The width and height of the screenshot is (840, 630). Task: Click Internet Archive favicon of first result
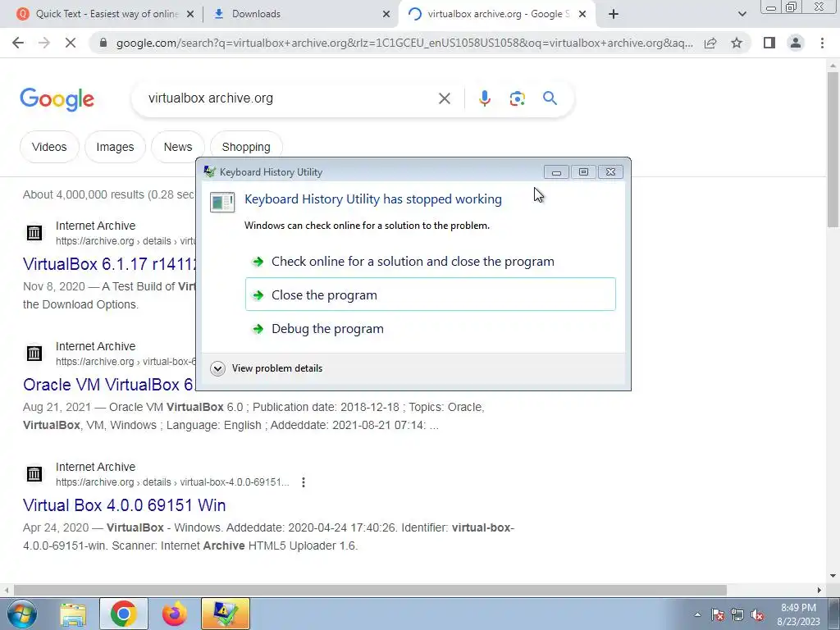(x=34, y=233)
